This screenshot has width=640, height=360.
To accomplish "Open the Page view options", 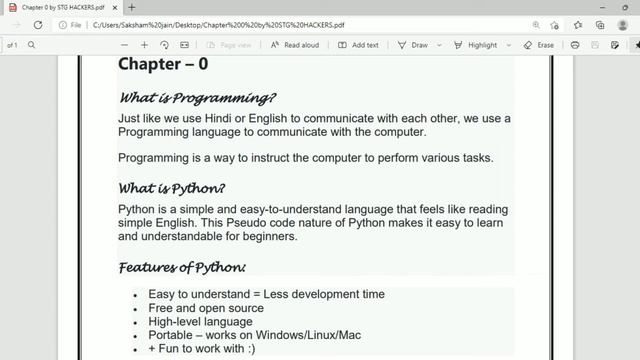I will 229,45.
